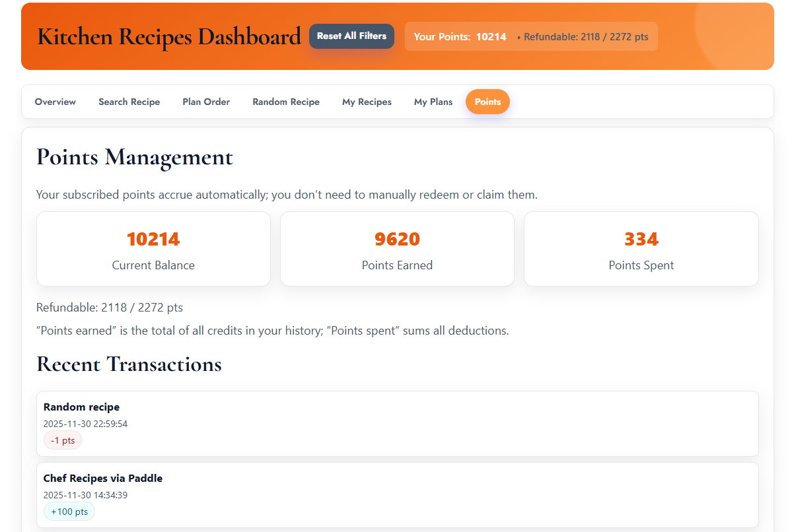Image resolution: width=792 pixels, height=532 pixels.
Task: Select the Current Balance card
Action: [153, 249]
